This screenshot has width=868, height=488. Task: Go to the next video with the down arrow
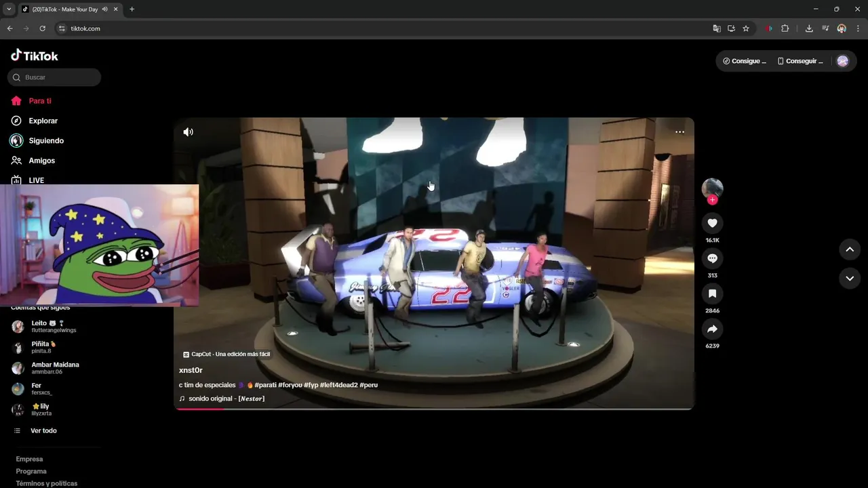(850, 278)
